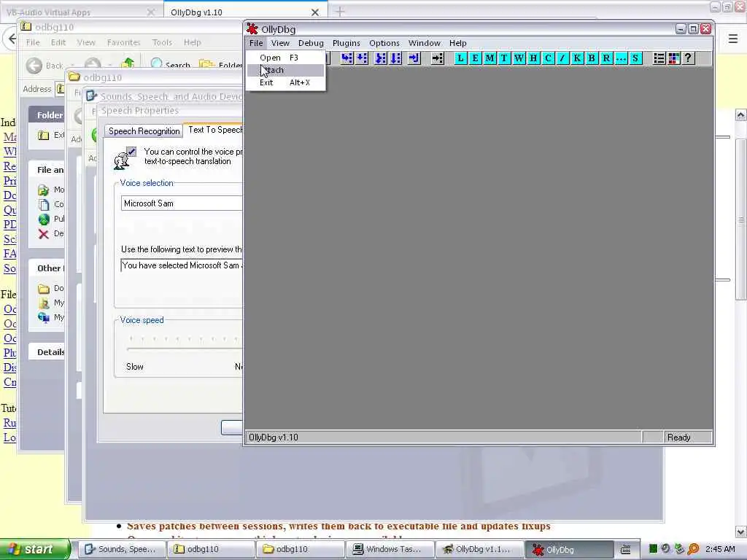This screenshot has height=560, width=747.
Task: Open Run trace with the ... button
Action: coord(621,58)
